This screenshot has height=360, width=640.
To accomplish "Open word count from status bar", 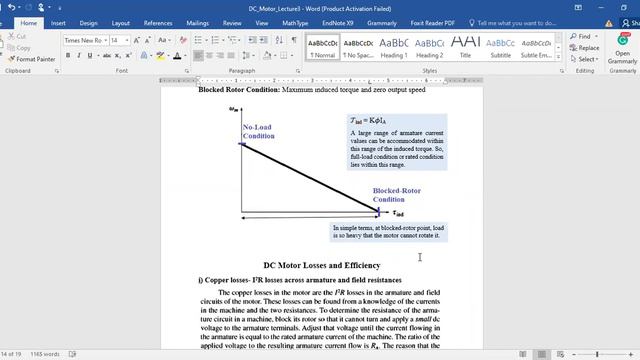I will pyautogui.click(x=45, y=354).
